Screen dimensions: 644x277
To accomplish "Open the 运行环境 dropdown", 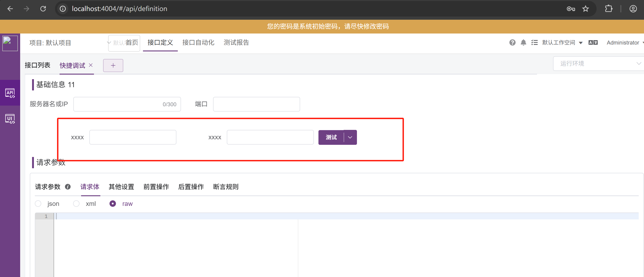I will pyautogui.click(x=598, y=64).
